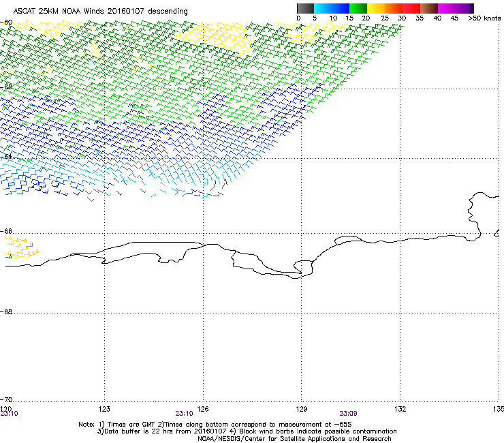This screenshot has width=504, height=443.
Task: Click the '5' legend scale label
Action: click(x=315, y=18)
